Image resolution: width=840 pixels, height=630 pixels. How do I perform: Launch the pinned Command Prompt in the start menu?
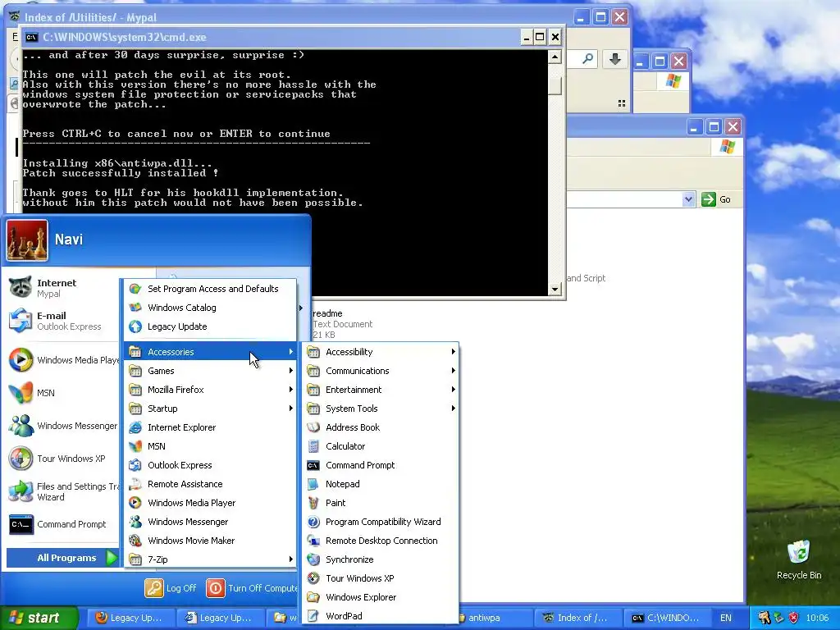click(62, 524)
